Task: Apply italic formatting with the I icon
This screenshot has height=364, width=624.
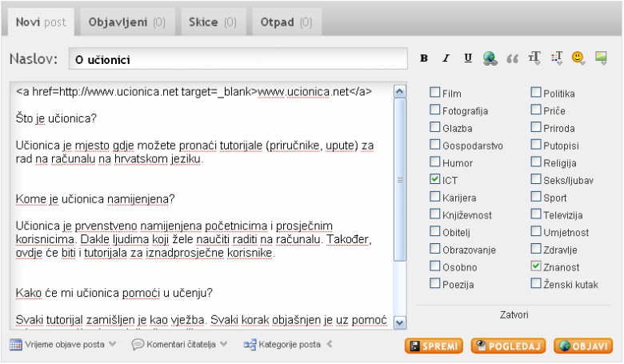Action: [x=446, y=58]
